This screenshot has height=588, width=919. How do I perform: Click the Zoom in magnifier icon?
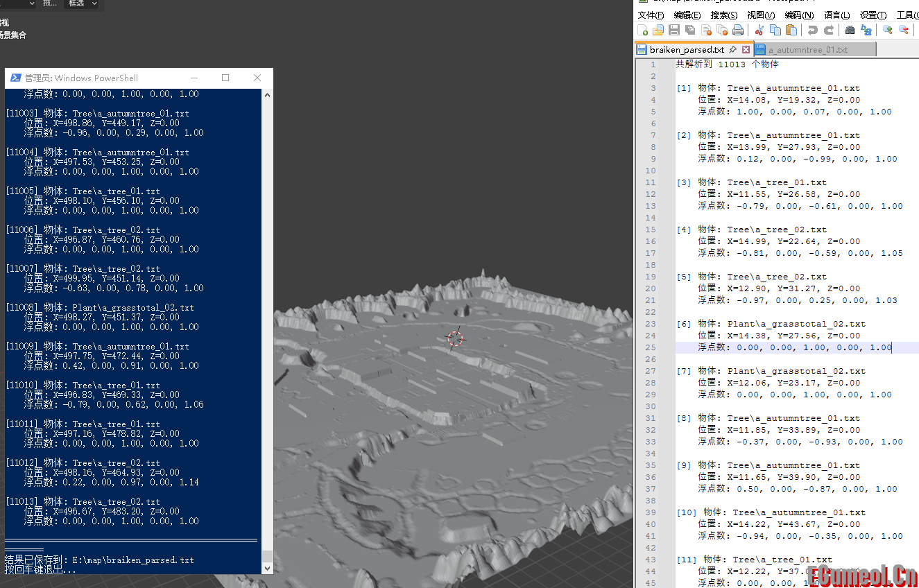pyautogui.click(x=887, y=30)
